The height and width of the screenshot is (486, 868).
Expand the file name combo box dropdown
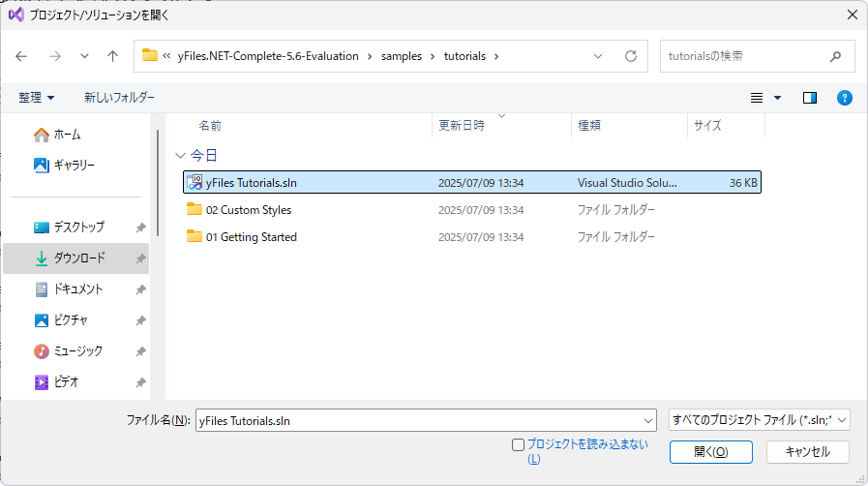coord(647,420)
